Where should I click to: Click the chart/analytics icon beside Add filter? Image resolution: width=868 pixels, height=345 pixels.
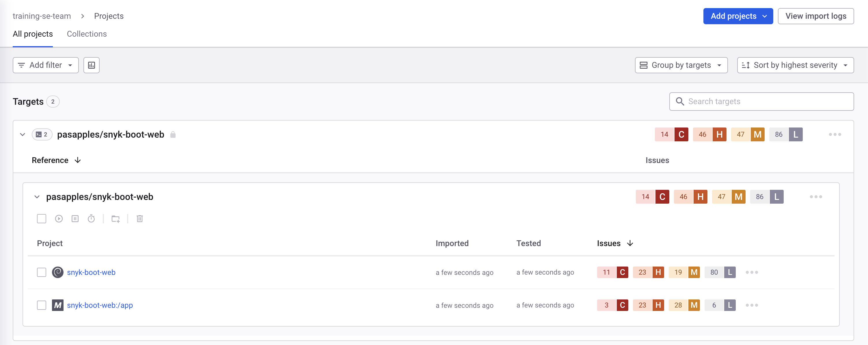point(91,65)
